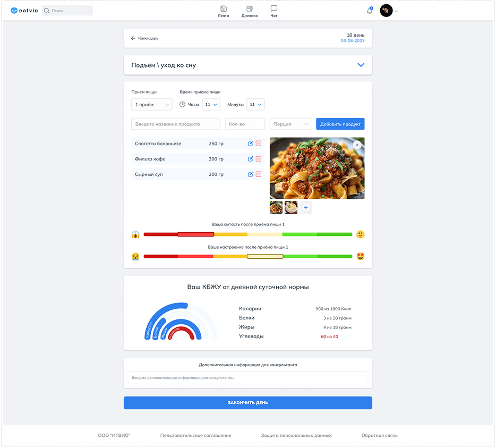
Task: Delete the Спагетти болоньезе entry
Action: (x=259, y=143)
